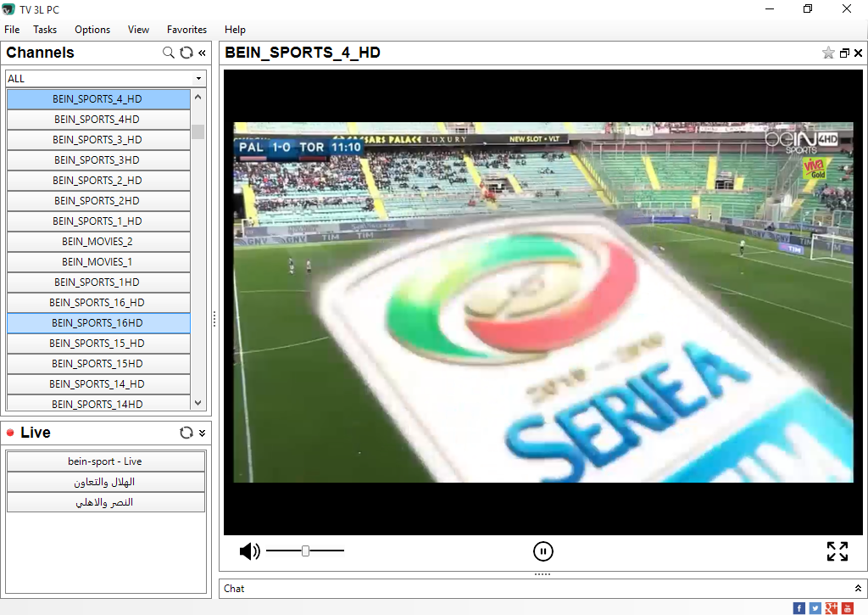
Task: Click the channel list scrollbar thumb
Action: tap(198, 131)
